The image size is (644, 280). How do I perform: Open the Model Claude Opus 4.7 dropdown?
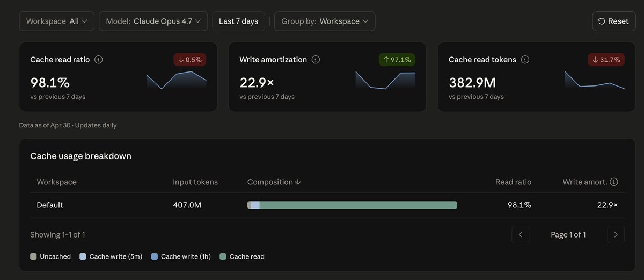pyautogui.click(x=153, y=21)
